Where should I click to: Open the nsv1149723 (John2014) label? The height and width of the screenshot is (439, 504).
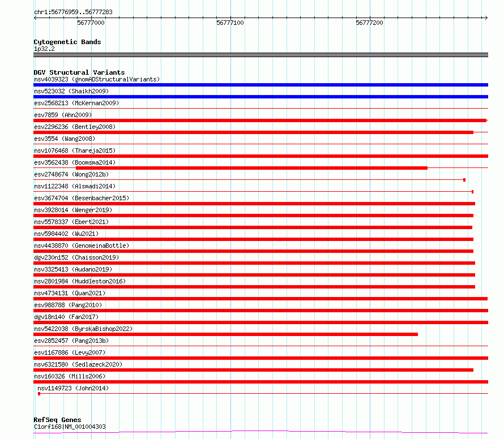coord(73,388)
